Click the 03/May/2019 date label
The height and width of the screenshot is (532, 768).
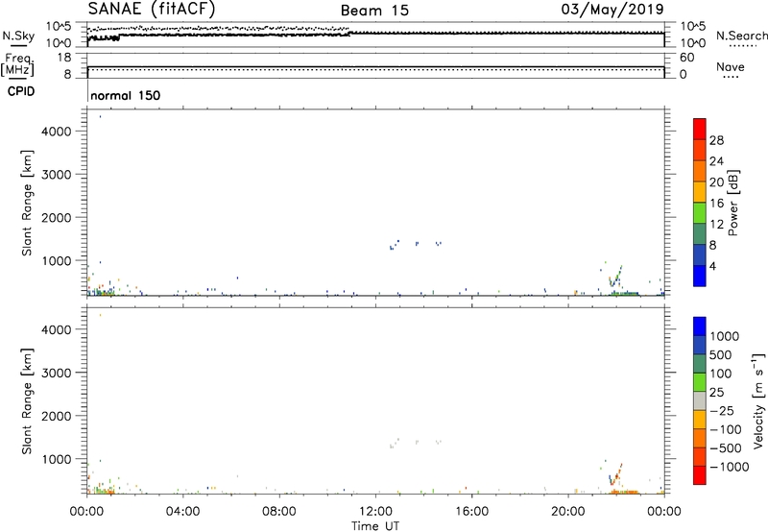click(x=612, y=10)
